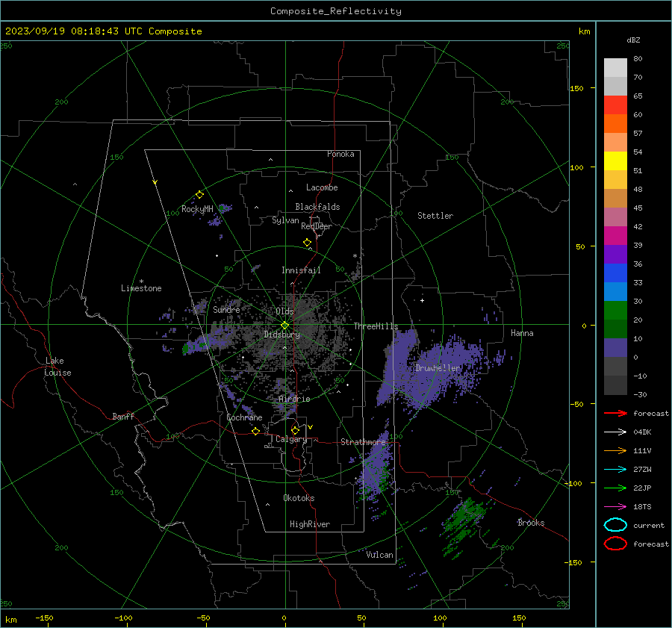
Task: Click the Lacombe label
Action: pos(322,187)
